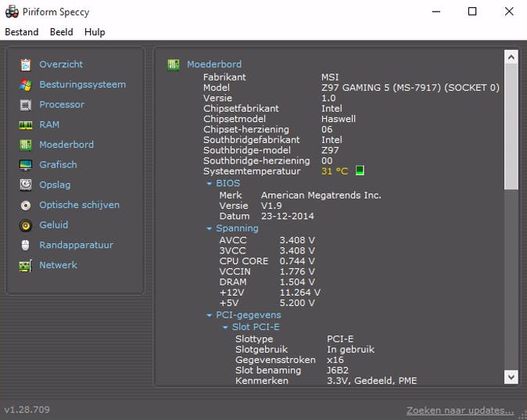527x420 pixels.
Task: Click the Moederbord sidebar circuit icon
Action: pyautogui.click(x=26, y=145)
